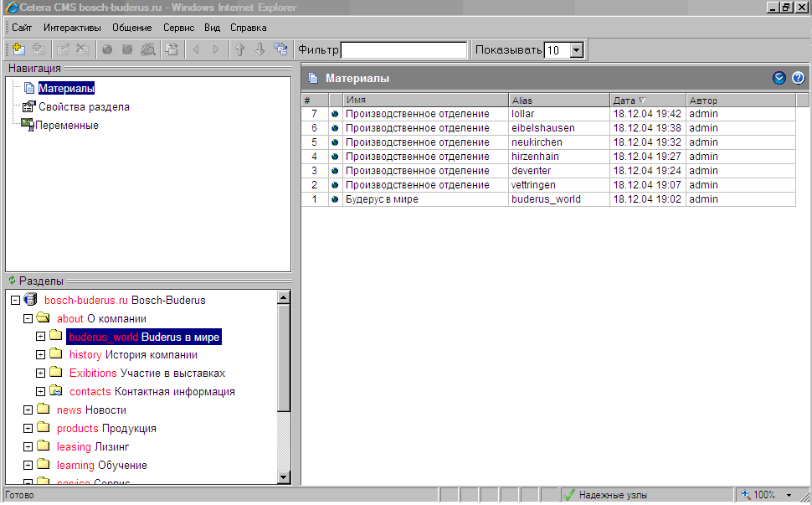Click the Переменные icon in navigation
The image size is (812, 505).
[27, 125]
